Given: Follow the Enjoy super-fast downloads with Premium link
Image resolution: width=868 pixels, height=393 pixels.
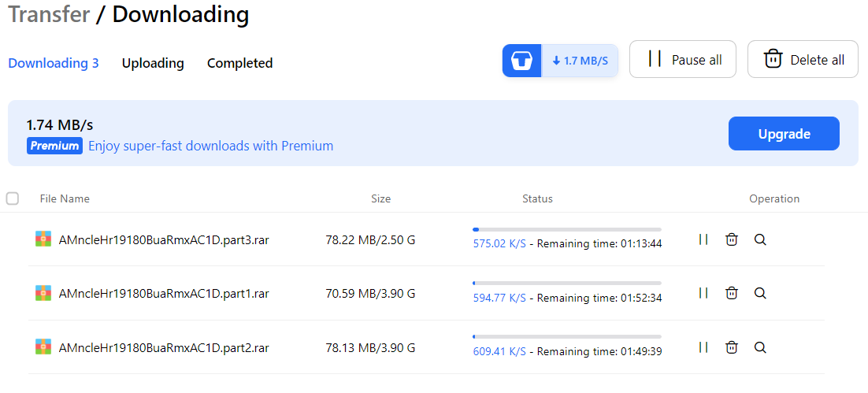Looking at the screenshot, I should point(210,146).
